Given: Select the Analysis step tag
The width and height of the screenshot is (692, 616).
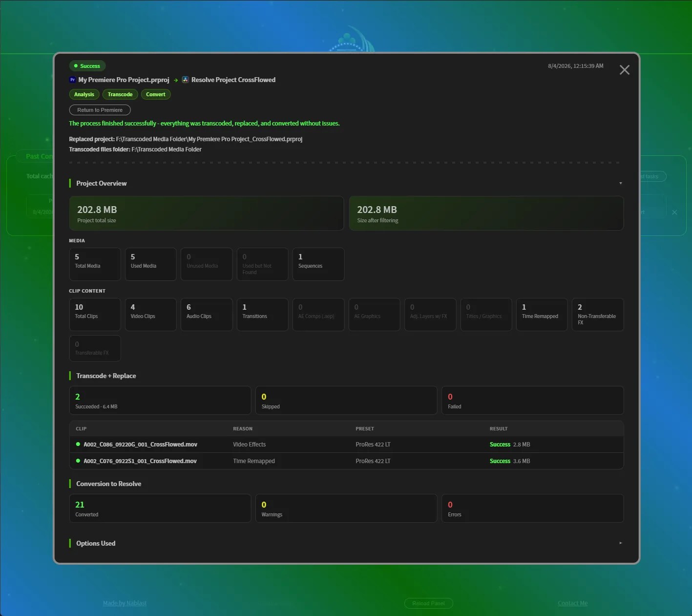Looking at the screenshot, I should [x=84, y=94].
